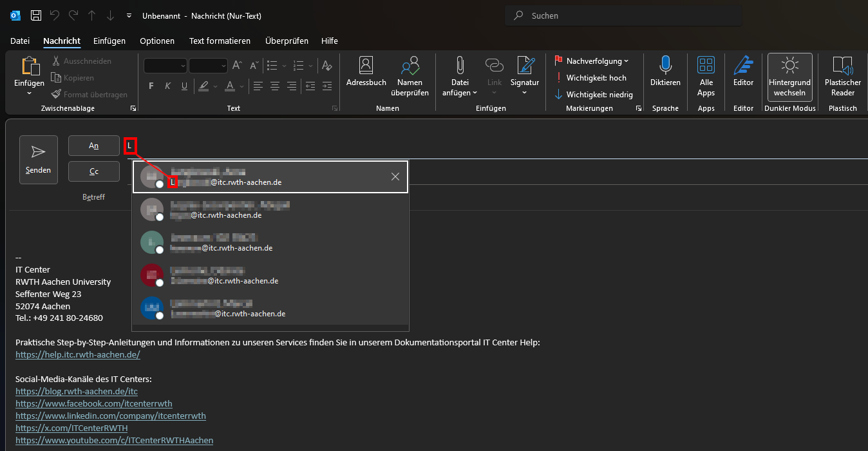The height and width of the screenshot is (451, 868).
Task: Open the Plastischer Reader
Action: pyautogui.click(x=842, y=72)
